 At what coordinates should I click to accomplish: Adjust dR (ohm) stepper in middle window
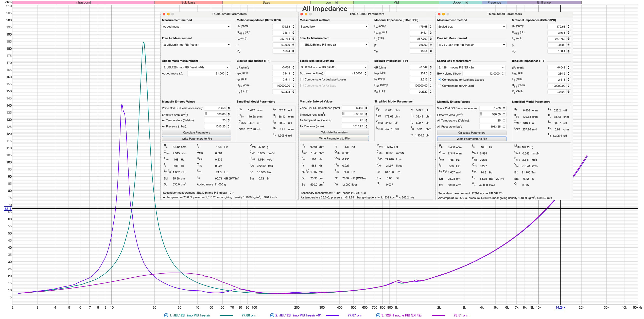point(431,67)
